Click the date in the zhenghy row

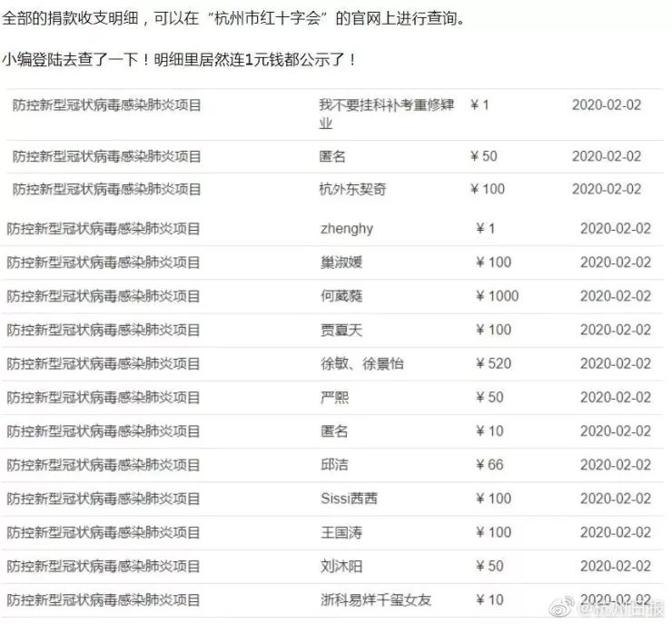pyautogui.click(x=616, y=228)
